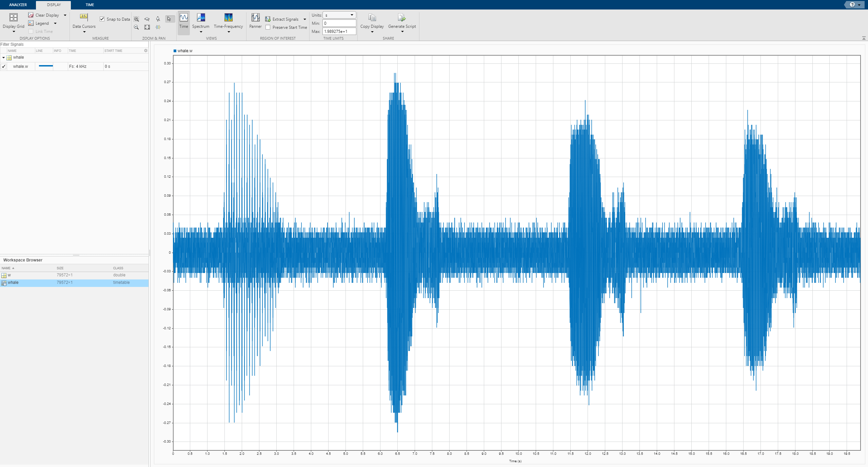The width and height of the screenshot is (868, 467).
Task: Uncheck the whale.w signal checkbox
Action: [3, 66]
